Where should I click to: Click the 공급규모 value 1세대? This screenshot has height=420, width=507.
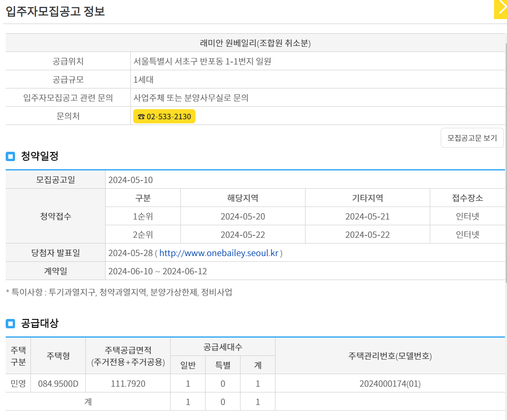coord(143,80)
